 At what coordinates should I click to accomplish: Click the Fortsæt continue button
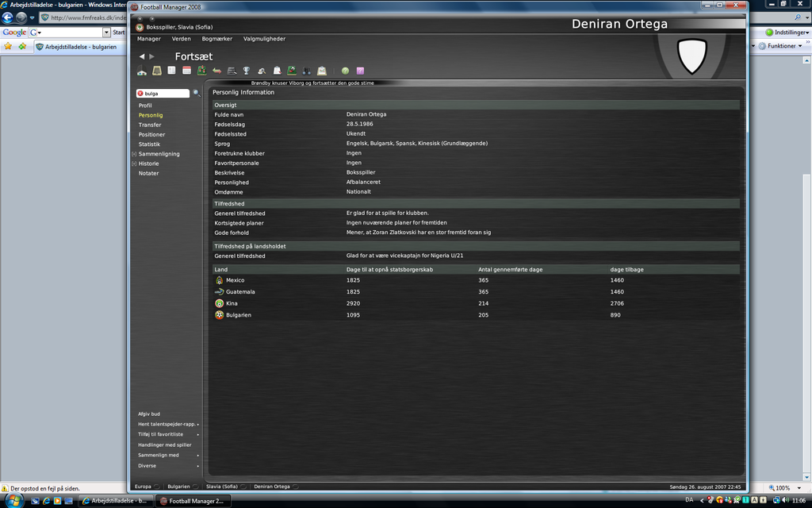193,56
